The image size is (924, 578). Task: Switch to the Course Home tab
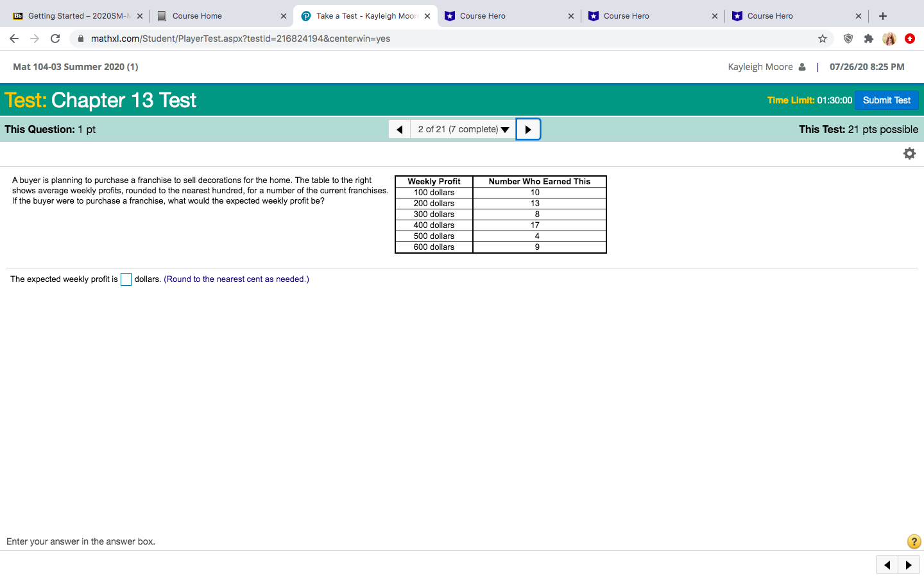(221, 16)
